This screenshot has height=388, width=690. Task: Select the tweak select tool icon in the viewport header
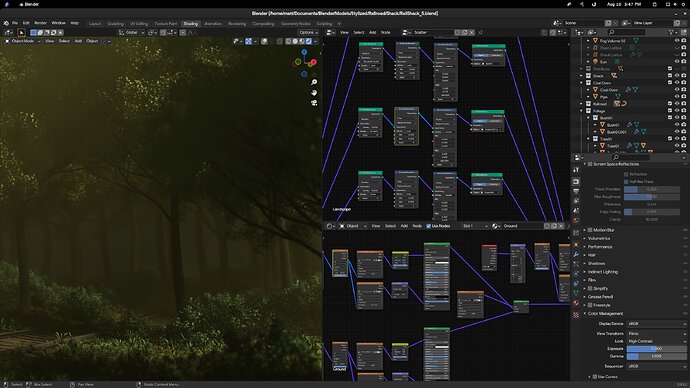coord(21,33)
